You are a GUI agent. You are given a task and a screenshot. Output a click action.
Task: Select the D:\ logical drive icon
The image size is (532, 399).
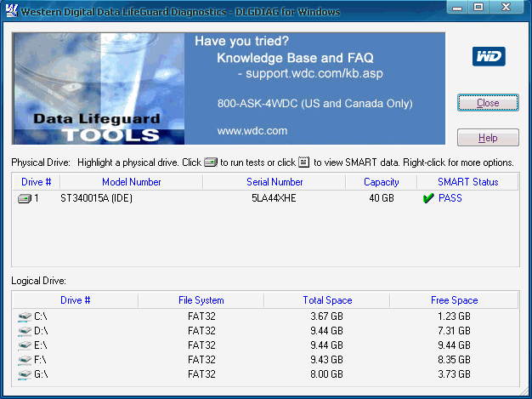25,331
